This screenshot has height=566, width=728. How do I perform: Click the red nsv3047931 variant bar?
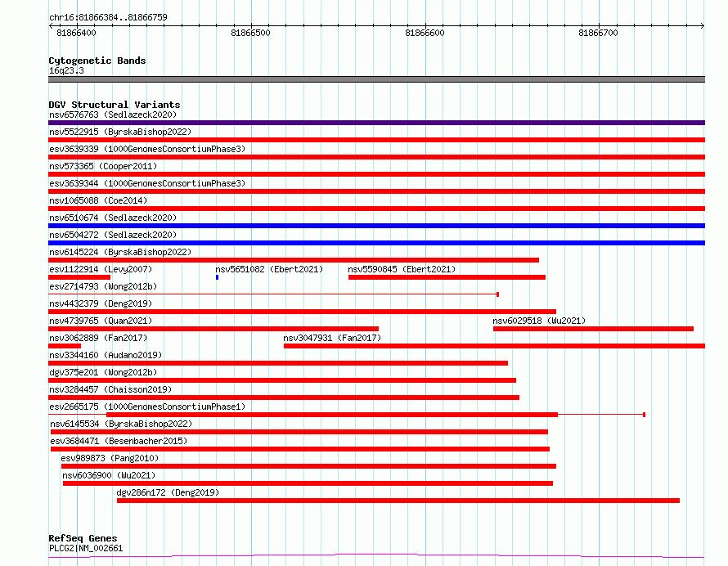494,346
